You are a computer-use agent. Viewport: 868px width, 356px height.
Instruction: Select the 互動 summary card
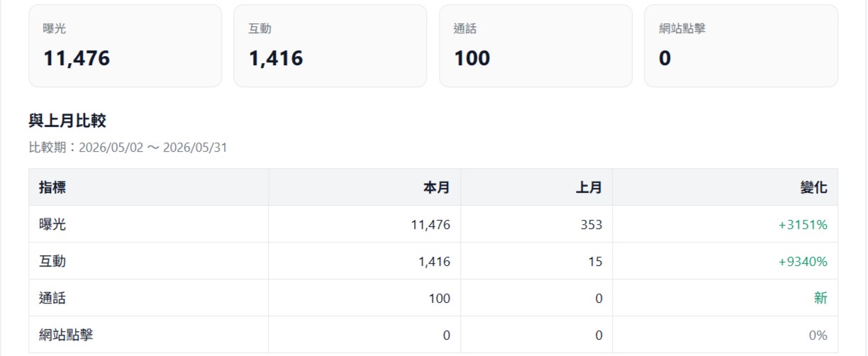(330, 46)
